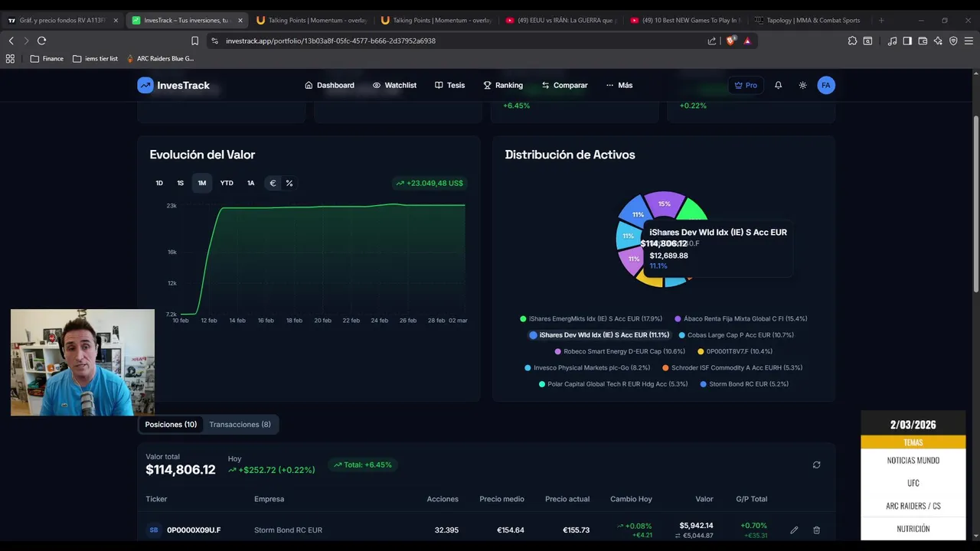980x551 pixels.
Task: Delete the Storm Bond RC EUR position
Action: [816, 530]
